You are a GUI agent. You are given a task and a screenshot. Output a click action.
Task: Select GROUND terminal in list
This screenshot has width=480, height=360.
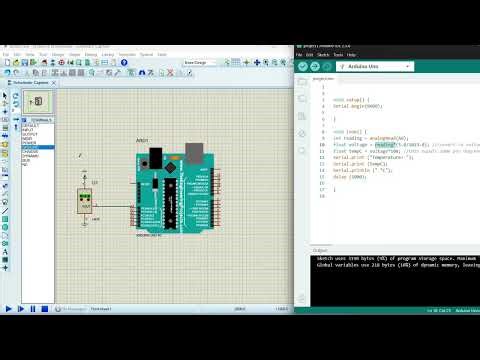point(38,147)
